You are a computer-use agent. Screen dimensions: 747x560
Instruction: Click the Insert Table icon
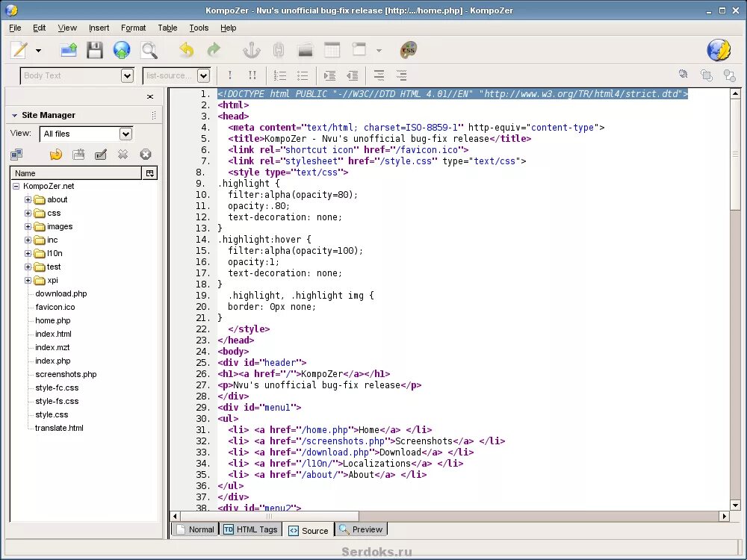tap(332, 50)
